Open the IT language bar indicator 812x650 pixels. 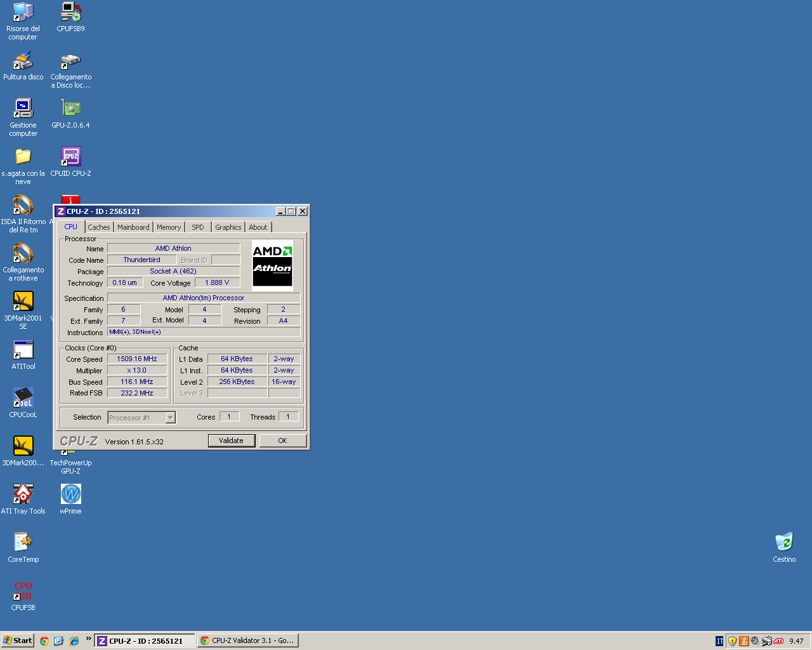[x=719, y=641]
